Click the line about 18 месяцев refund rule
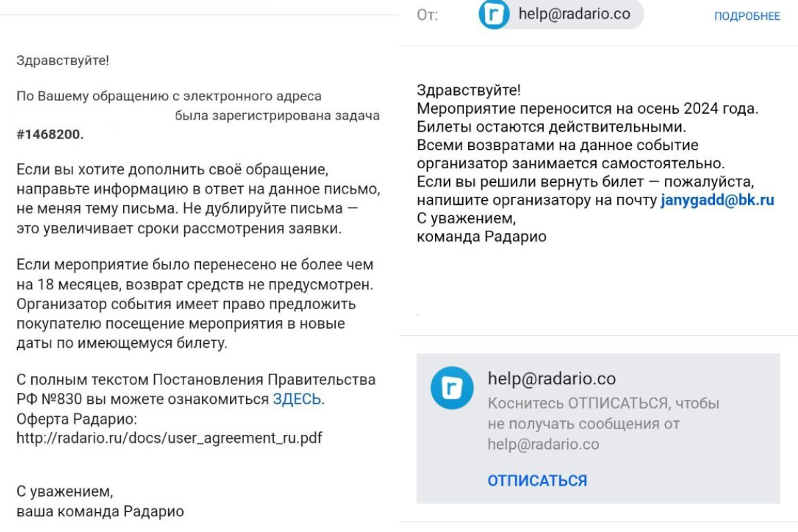 tap(196, 285)
